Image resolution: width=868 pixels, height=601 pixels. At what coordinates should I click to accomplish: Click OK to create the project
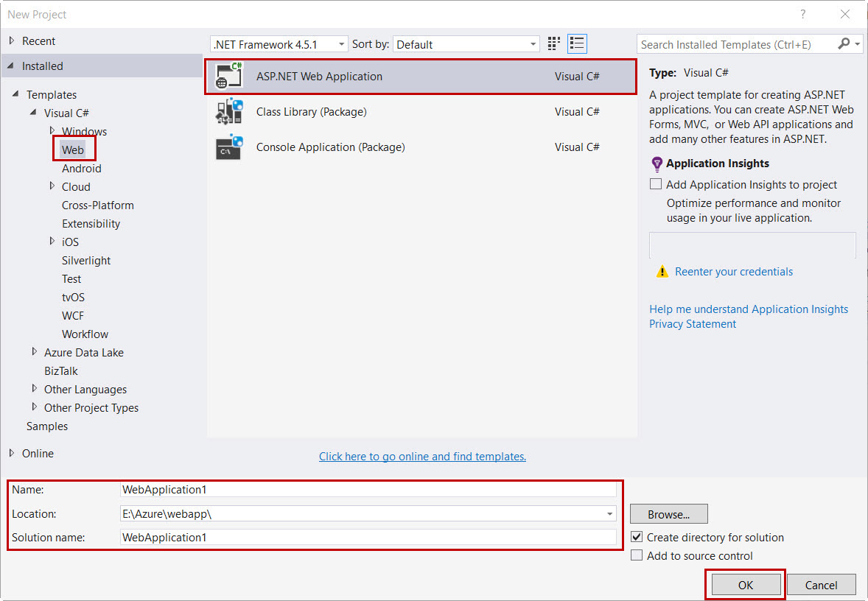click(x=746, y=585)
